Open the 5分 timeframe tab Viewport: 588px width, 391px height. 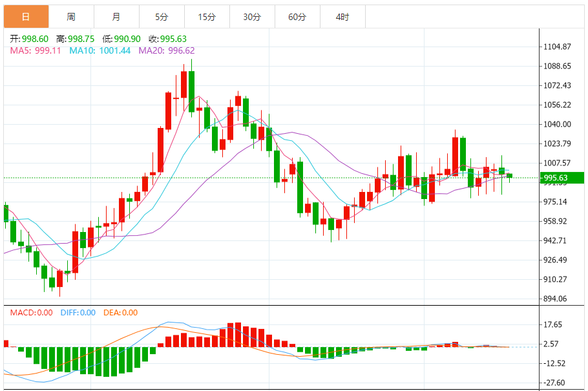162,17
